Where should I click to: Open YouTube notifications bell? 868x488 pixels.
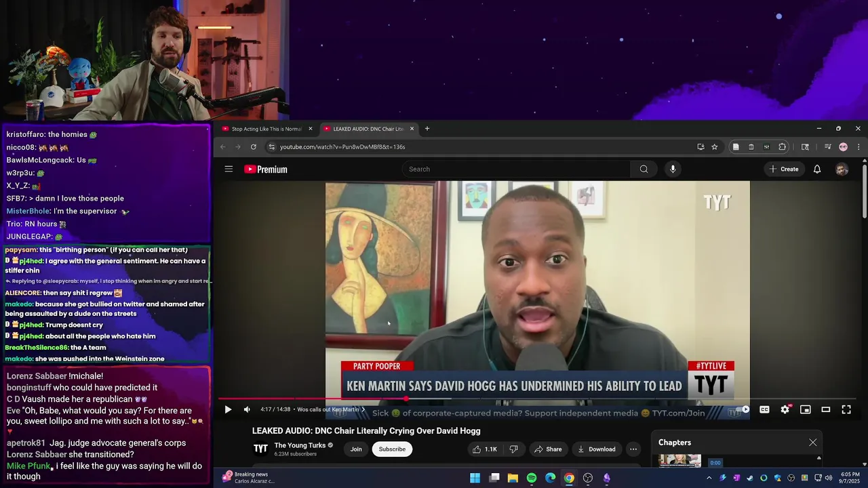tap(817, 169)
